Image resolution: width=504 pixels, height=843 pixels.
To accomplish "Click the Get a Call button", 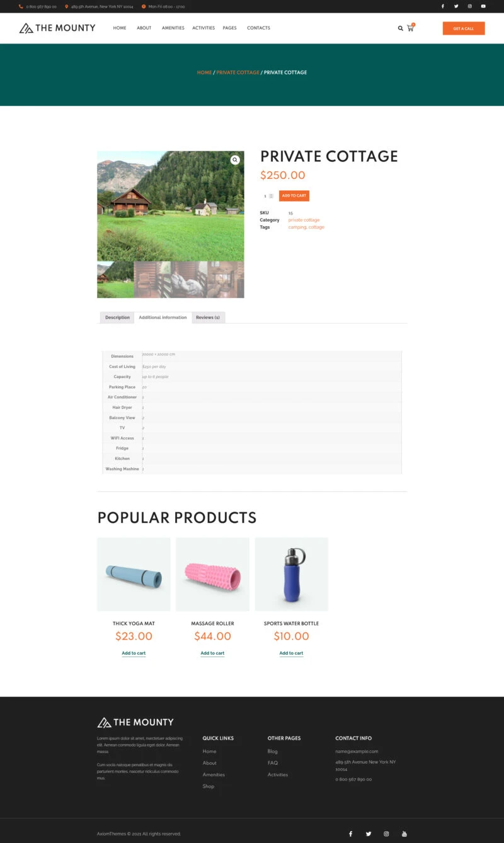I will pos(464,28).
